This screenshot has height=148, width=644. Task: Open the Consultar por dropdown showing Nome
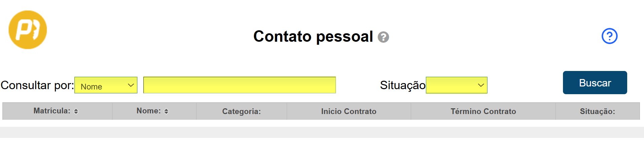106,85
